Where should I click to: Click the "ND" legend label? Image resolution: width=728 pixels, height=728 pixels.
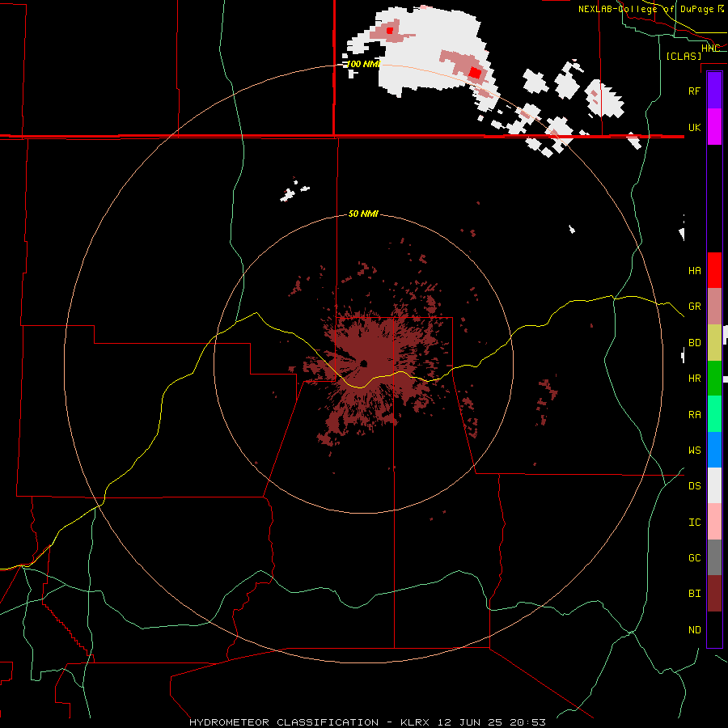[694, 630]
